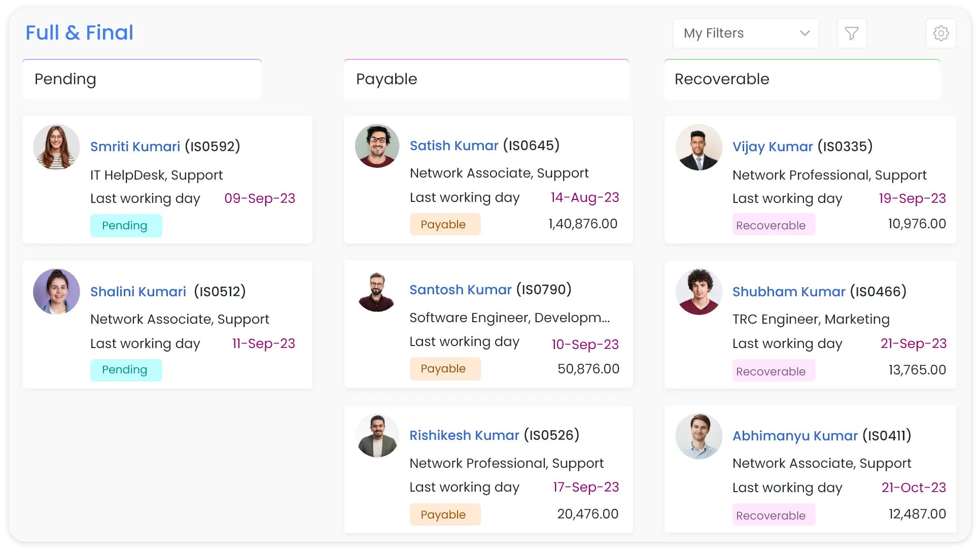980x552 pixels.
Task: Click the filter funnel icon
Action: tap(852, 33)
